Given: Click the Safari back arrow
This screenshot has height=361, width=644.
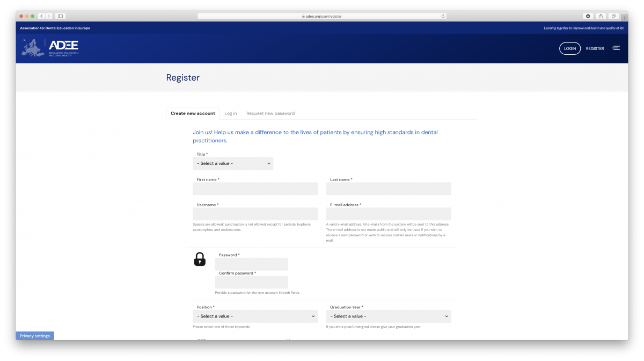Looking at the screenshot, I should click(x=41, y=16).
